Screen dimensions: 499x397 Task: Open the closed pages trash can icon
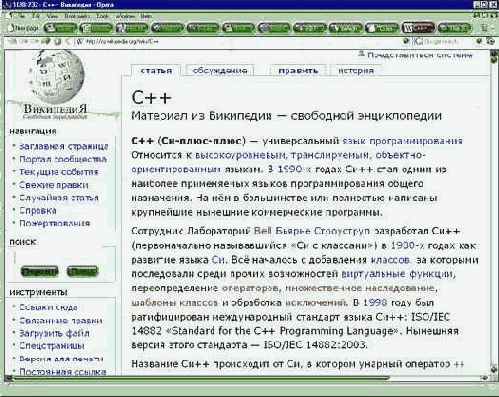[485, 28]
